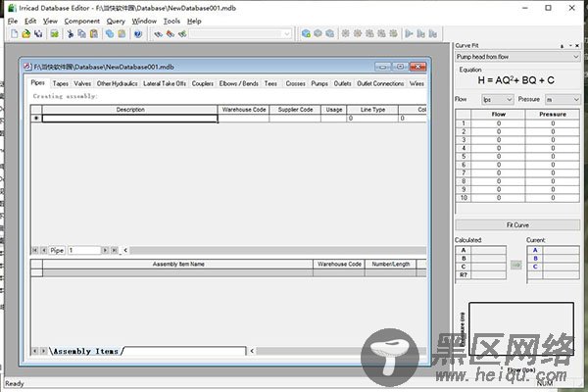Click the Paste clipboard toolbar icon
588x392 pixels.
pyautogui.click(x=94, y=34)
